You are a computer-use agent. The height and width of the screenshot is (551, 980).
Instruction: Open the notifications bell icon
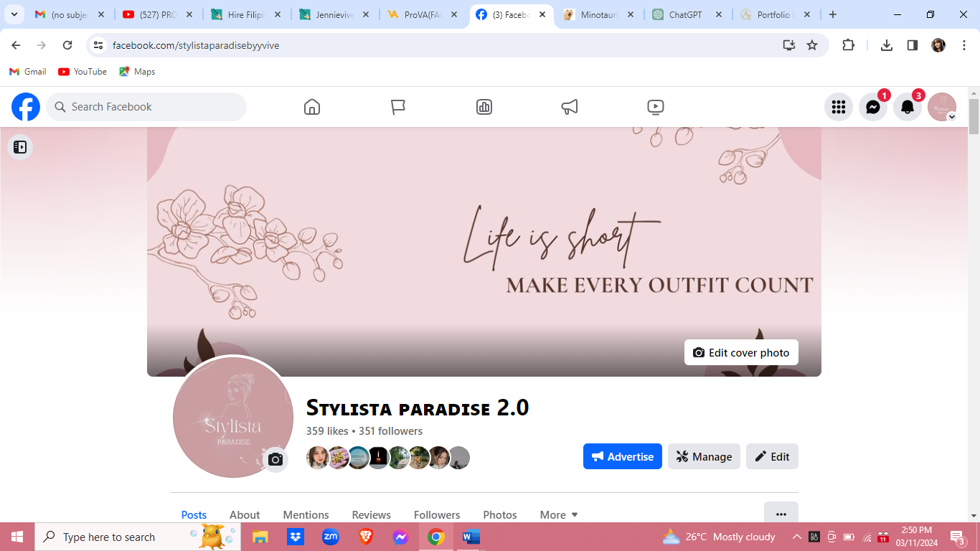click(x=908, y=107)
